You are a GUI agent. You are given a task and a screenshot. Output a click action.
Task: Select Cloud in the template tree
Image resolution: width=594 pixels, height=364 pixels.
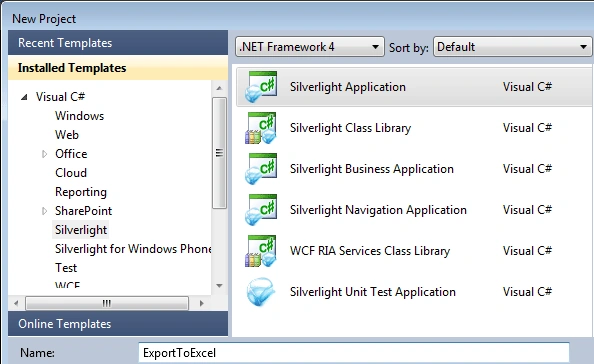tap(71, 173)
